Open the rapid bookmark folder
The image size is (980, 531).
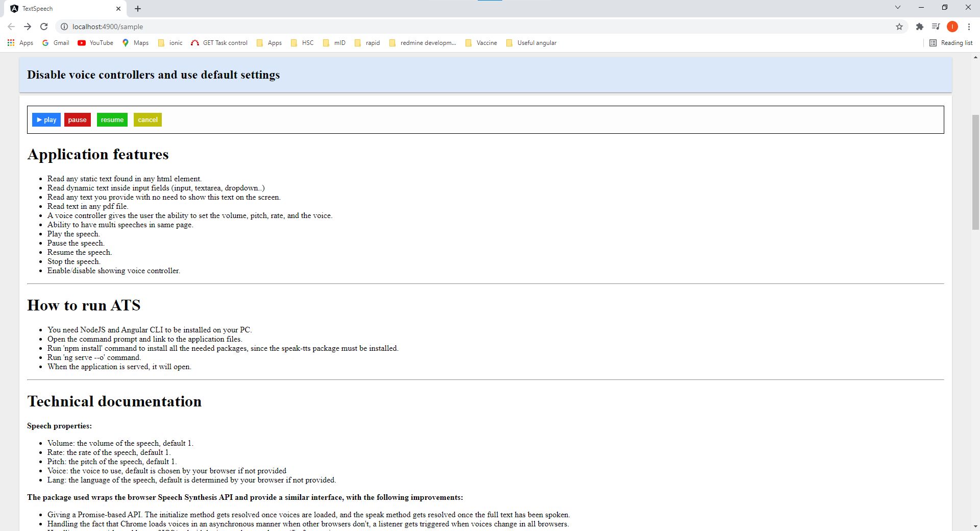pyautogui.click(x=367, y=43)
